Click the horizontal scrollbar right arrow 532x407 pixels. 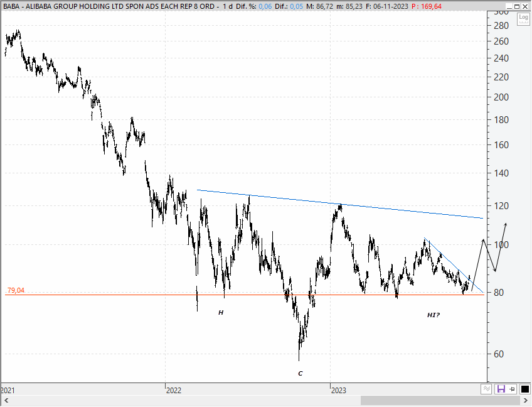pos(525,401)
